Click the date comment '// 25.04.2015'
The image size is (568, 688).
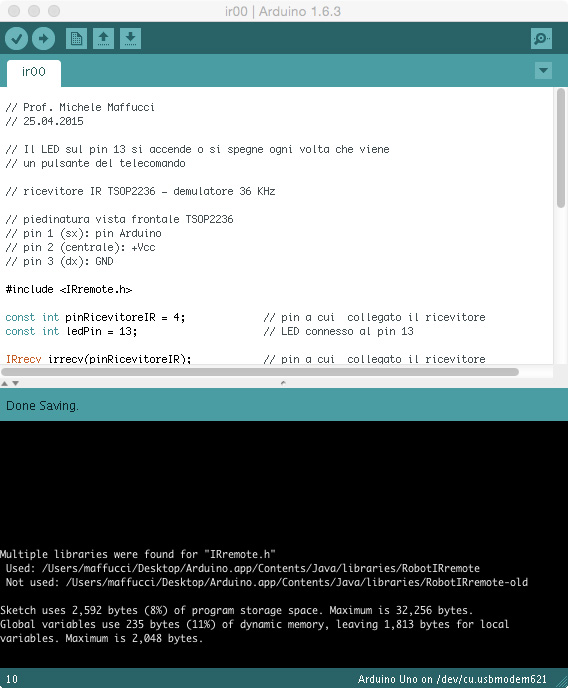click(44, 122)
